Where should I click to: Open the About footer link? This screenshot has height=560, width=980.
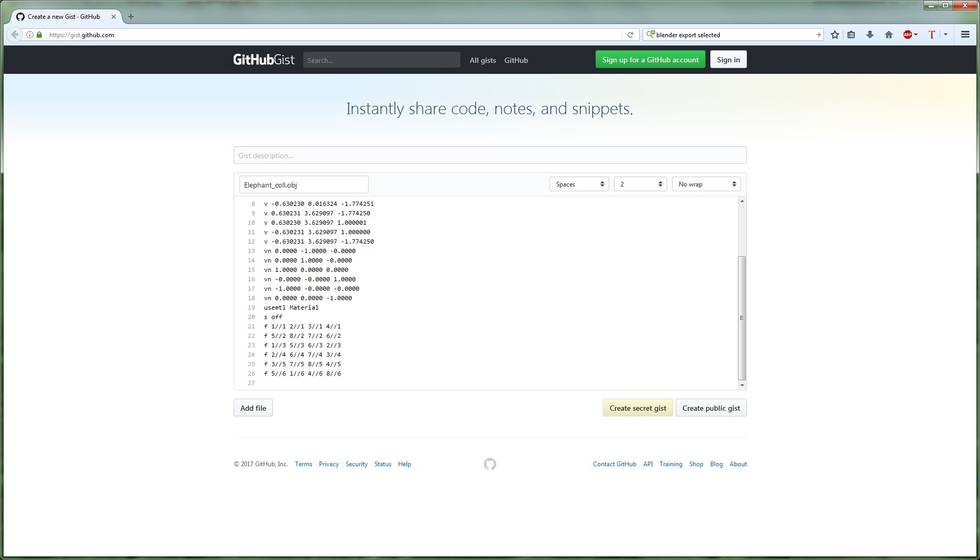click(x=738, y=464)
